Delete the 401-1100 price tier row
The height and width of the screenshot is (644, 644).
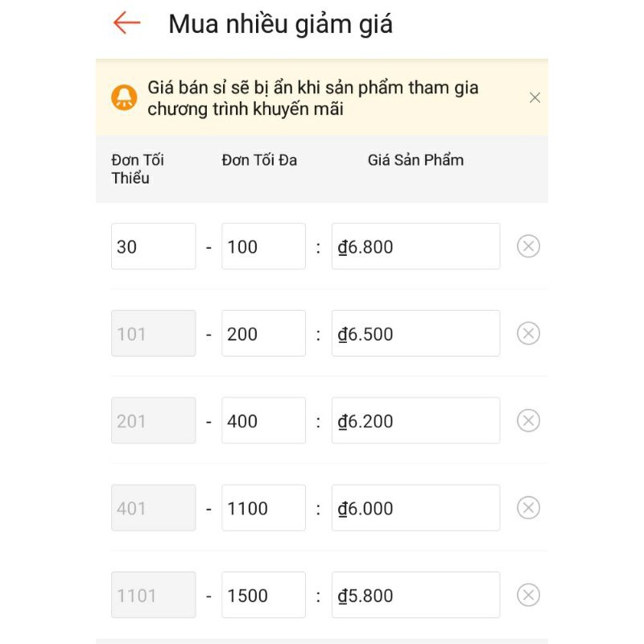click(x=528, y=508)
